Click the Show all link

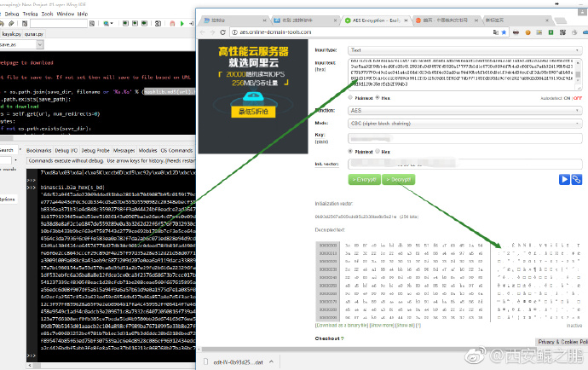[x=405, y=326]
